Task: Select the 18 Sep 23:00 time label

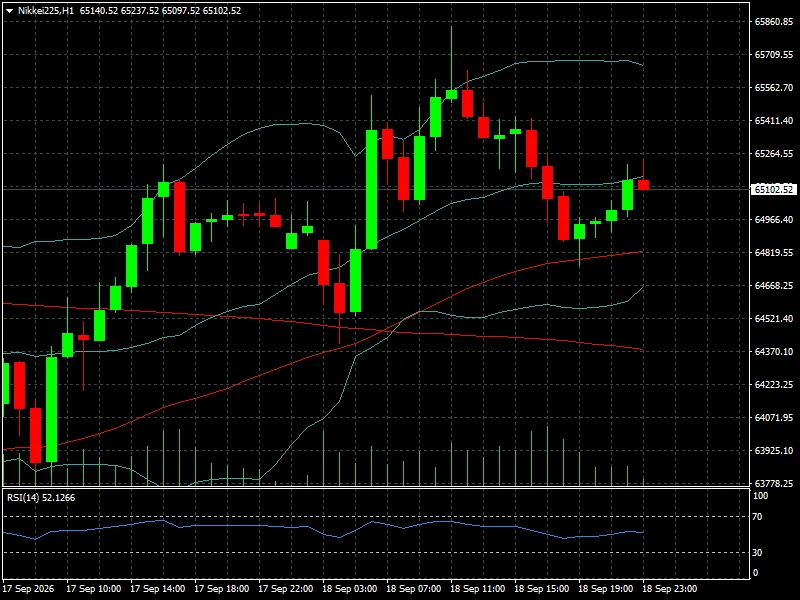Action: click(x=669, y=589)
